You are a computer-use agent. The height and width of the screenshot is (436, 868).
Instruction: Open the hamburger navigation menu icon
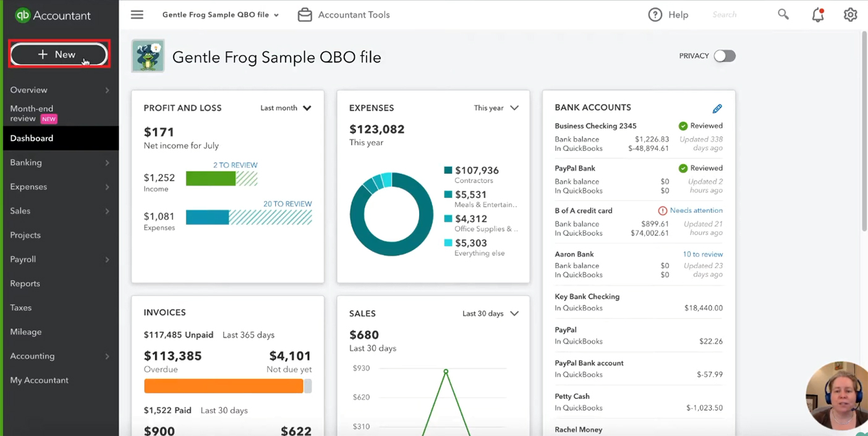click(x=137, y=15)
